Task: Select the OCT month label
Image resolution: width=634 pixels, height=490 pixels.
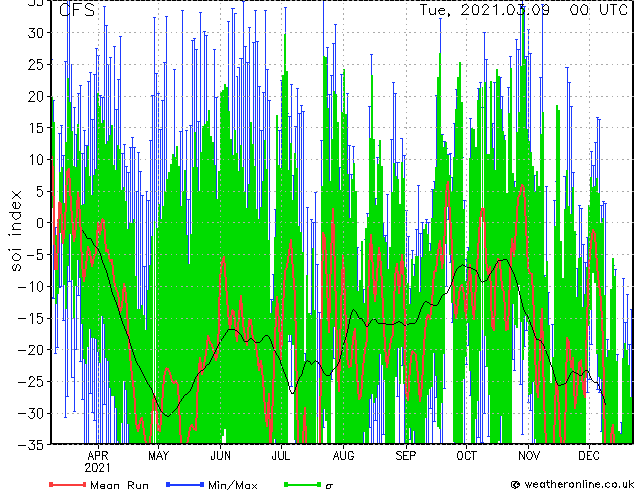Action: tap(466, 456)
